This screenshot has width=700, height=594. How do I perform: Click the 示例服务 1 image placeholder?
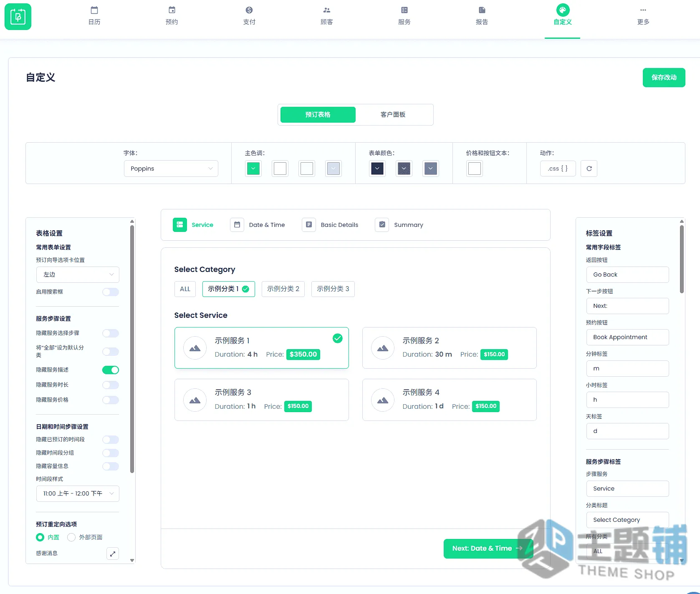[x=195, y=348]
